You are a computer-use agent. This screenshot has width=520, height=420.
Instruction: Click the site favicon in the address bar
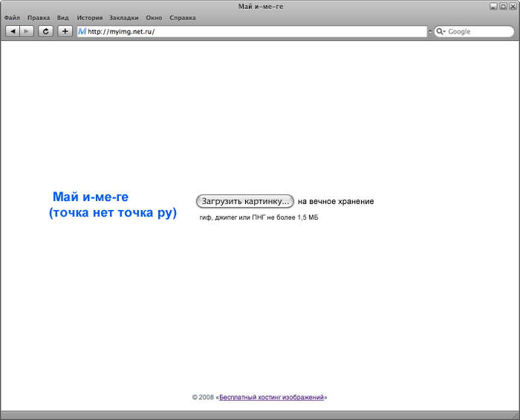click(82, 31)
